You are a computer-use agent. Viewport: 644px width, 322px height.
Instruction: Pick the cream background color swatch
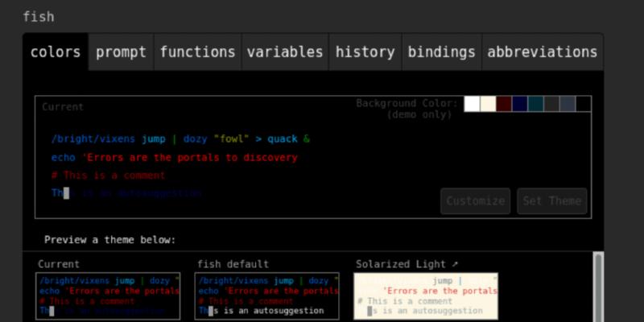coord(488,104)
